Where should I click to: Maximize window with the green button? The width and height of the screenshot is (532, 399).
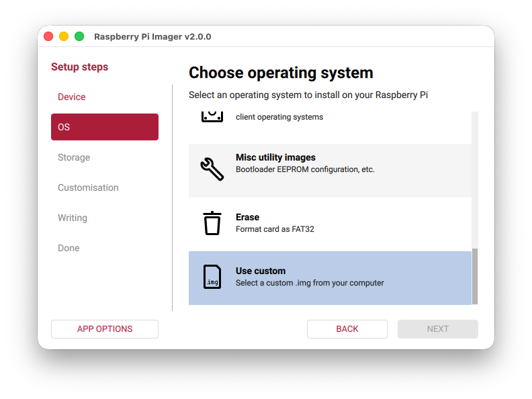[x=79, y=36]
